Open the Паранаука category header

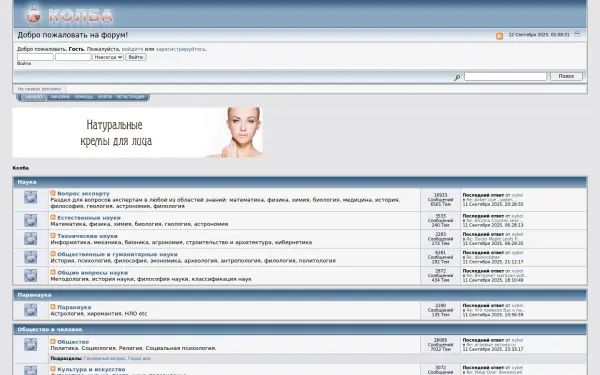pos(34,295)
